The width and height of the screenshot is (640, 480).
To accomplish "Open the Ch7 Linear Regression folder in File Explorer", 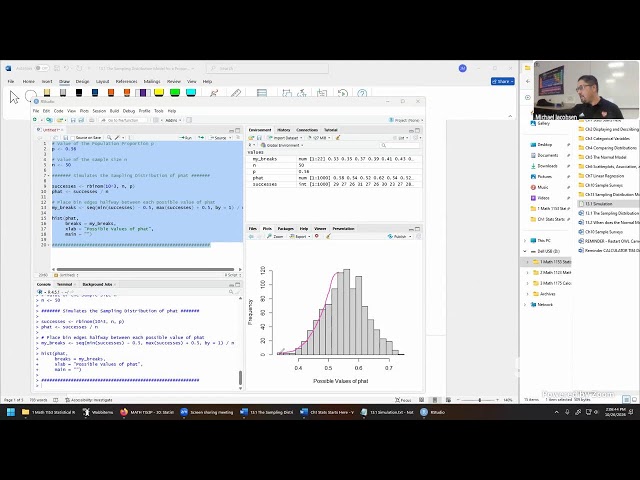I will pos(604,176).
